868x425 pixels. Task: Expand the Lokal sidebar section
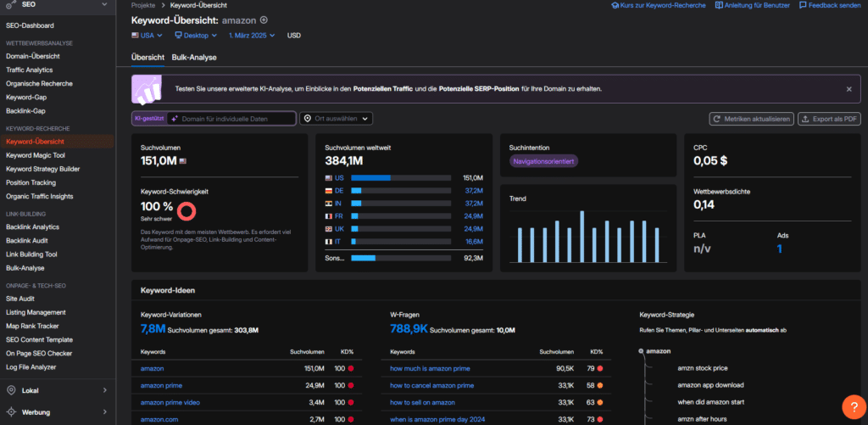(x=104, y=391)
